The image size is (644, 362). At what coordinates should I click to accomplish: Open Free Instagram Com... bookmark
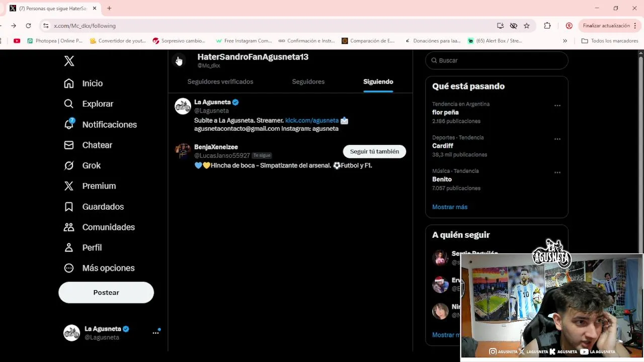(244, 41)
